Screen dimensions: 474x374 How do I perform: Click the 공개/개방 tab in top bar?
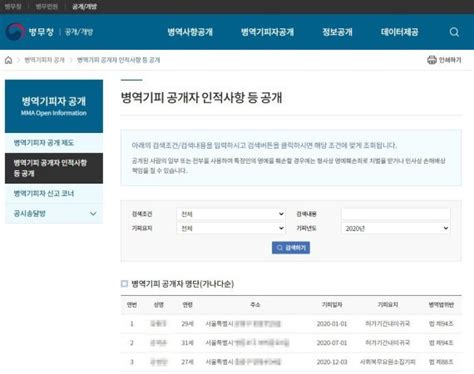point(84,6)
